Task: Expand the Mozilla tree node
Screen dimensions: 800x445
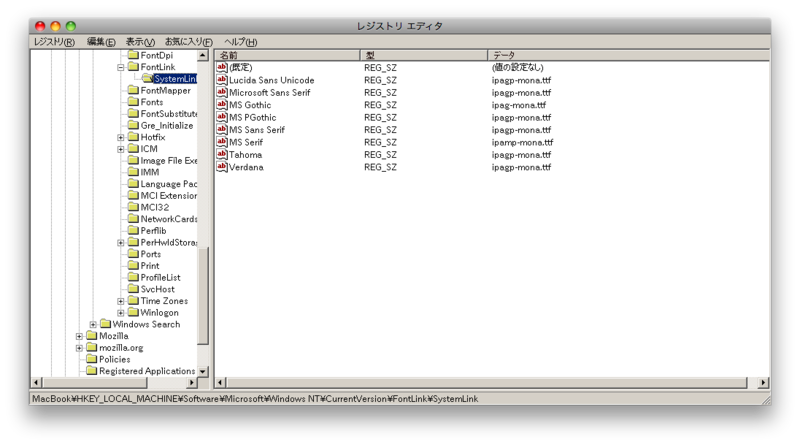Action: pos(80,336)
